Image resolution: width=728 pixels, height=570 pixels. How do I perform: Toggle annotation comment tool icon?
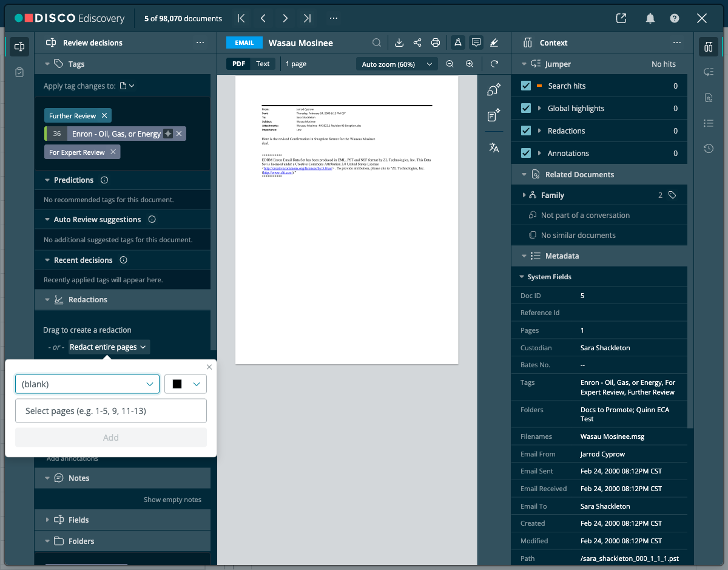pyautogui.click(x=476, y=42)
